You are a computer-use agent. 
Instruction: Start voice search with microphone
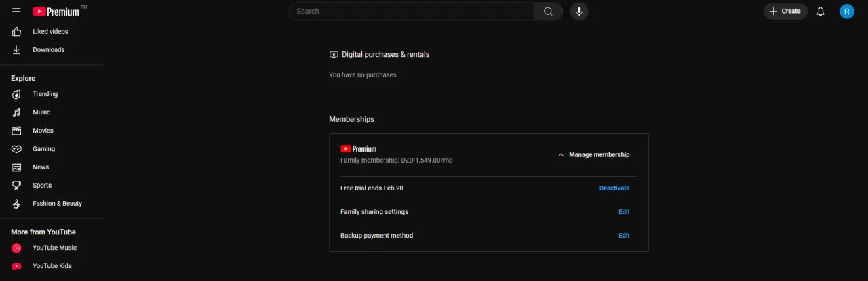click(x=579, y=12)
